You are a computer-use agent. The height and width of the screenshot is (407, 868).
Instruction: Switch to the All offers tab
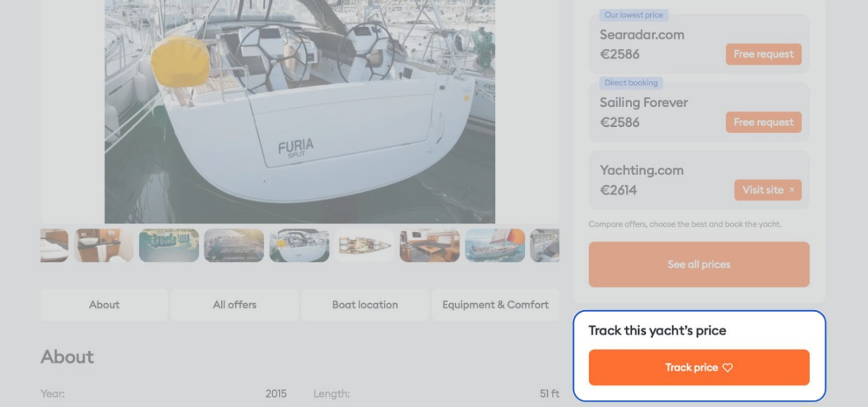pyautogui.click(x=234, y=305)
